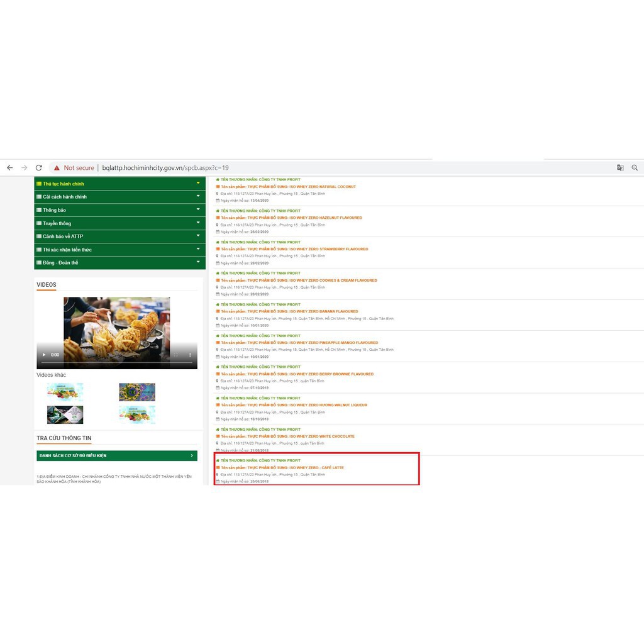Click the browser back arrow
The width and height of the screenshot is (644, 644).
pos(9,168)
